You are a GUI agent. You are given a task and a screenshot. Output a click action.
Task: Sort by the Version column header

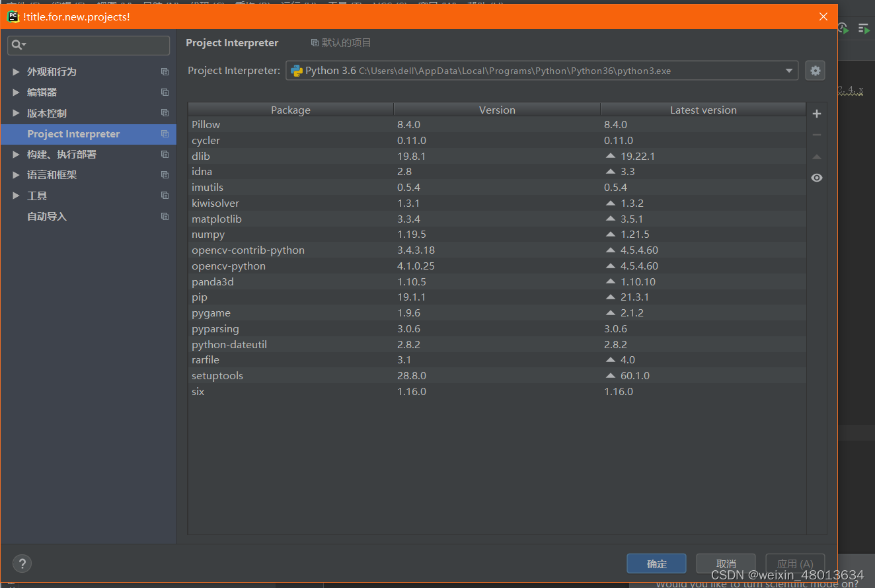tap(497, 110)
